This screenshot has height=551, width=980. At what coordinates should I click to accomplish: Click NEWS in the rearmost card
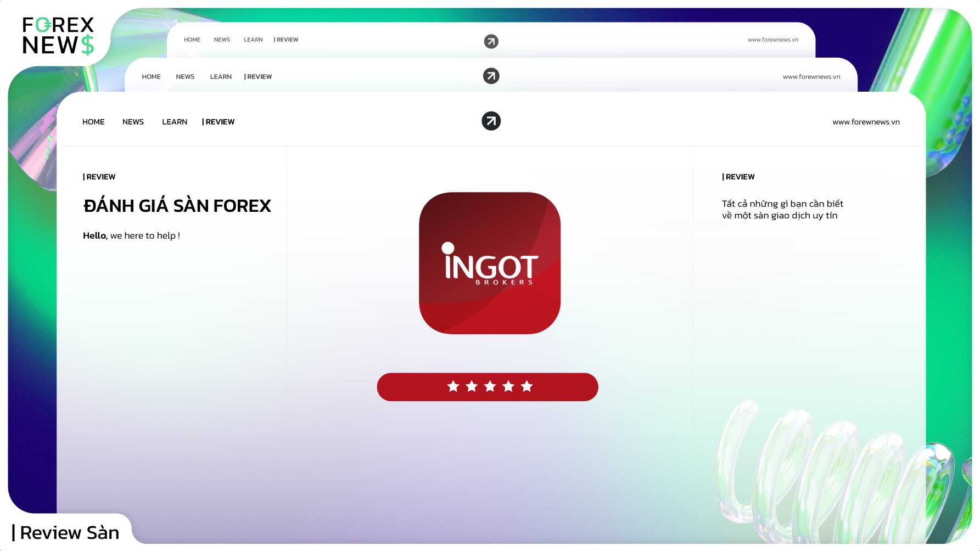pos(222,40)
